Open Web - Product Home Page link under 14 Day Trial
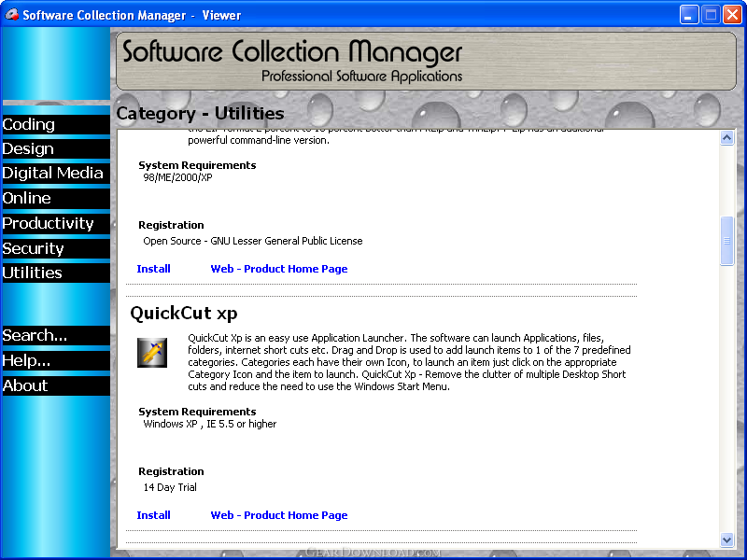 (279, 515)
